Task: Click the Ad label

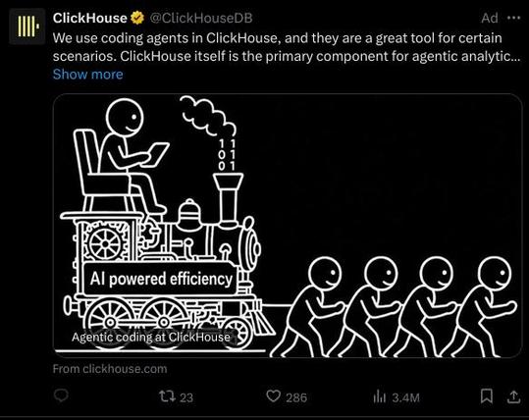Action: 490,19
